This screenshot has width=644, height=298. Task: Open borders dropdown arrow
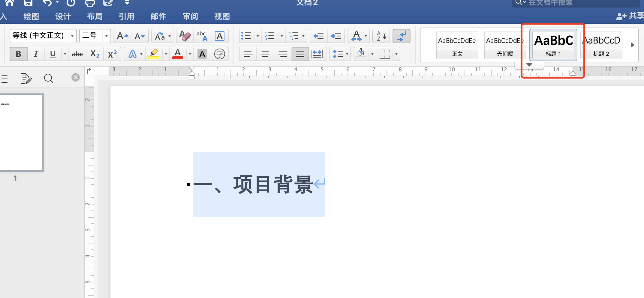point(396,54)
